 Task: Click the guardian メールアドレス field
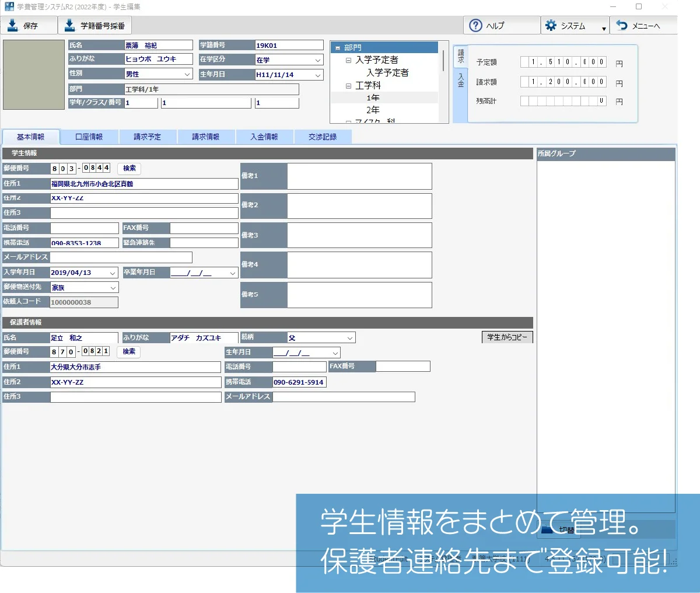344,397
